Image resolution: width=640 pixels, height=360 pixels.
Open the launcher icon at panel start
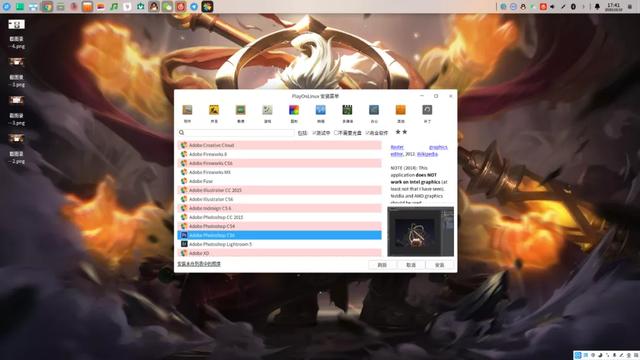(x=7, y=7)
